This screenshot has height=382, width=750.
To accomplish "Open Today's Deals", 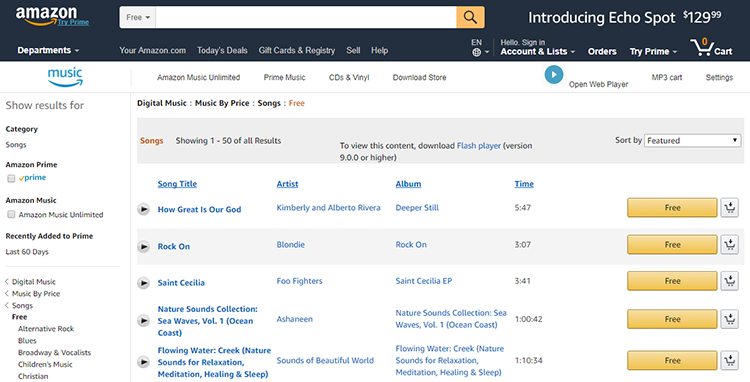I will tap(222, 50).
